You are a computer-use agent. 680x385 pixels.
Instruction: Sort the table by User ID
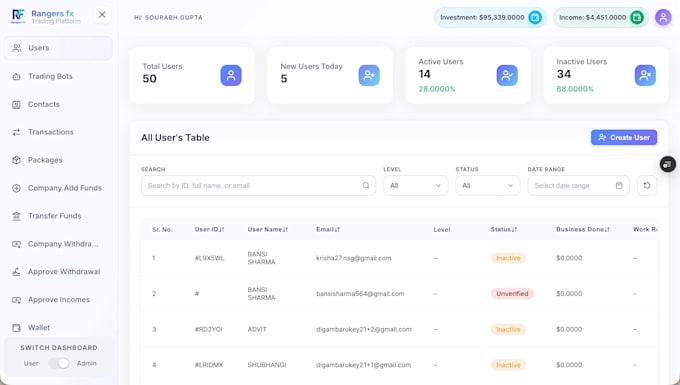pyautogui.click(x=209, y=229)
